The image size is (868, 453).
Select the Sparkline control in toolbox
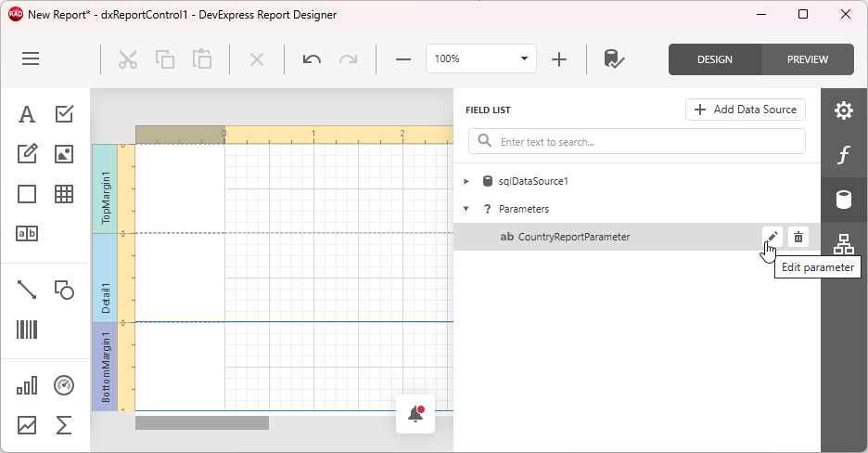[27, 425]
